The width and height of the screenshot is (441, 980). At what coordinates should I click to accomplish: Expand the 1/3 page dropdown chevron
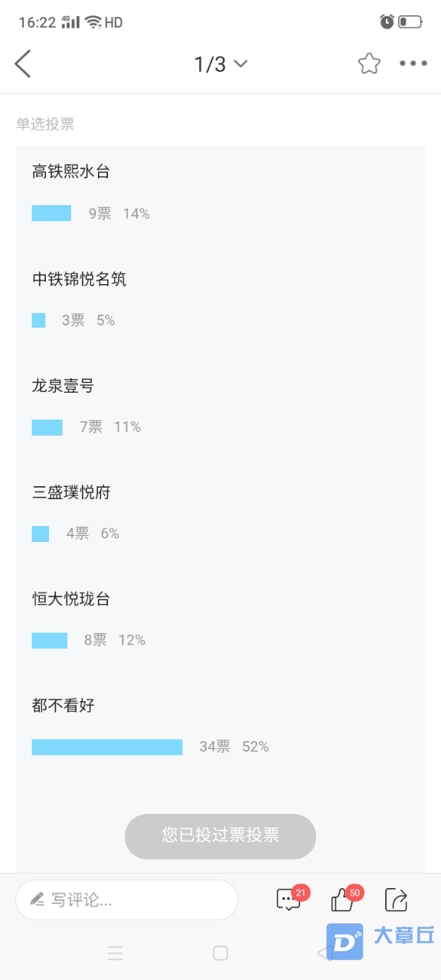click(240, 64)
